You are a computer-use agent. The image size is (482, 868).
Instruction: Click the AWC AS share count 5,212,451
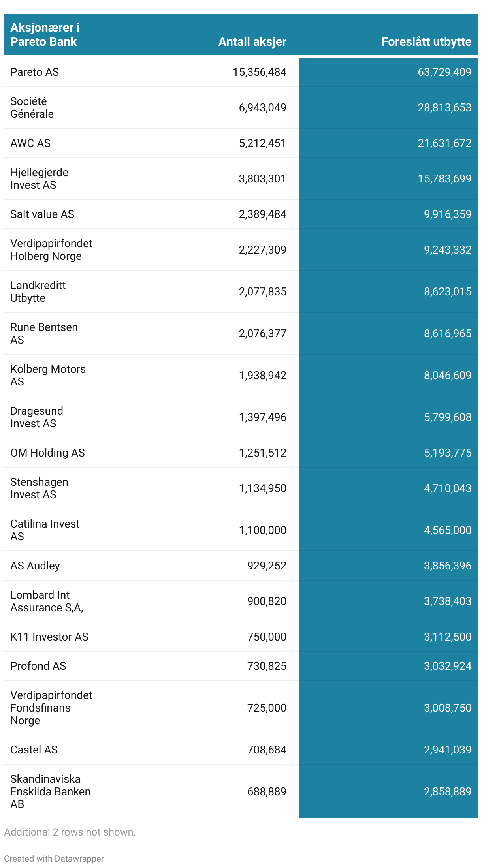pos(262,143)
